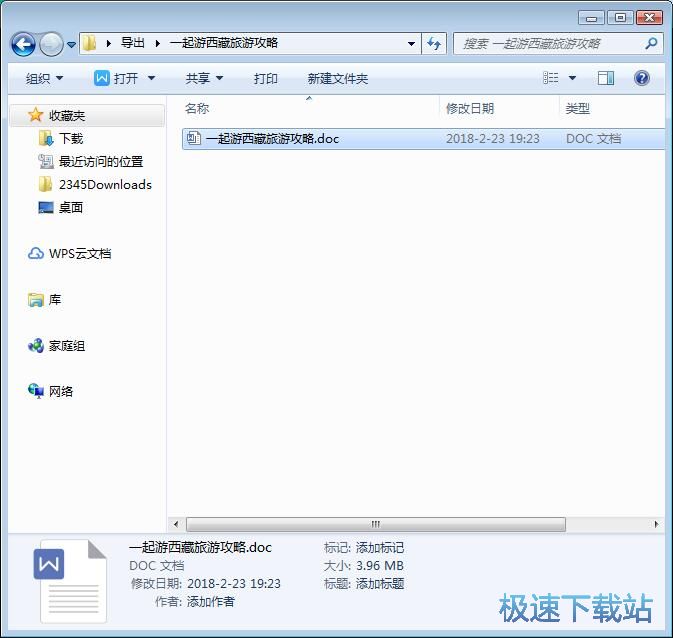Screen dimensions: 673x638
Task: Maximize the Explorer window
Action: [620, 18]
